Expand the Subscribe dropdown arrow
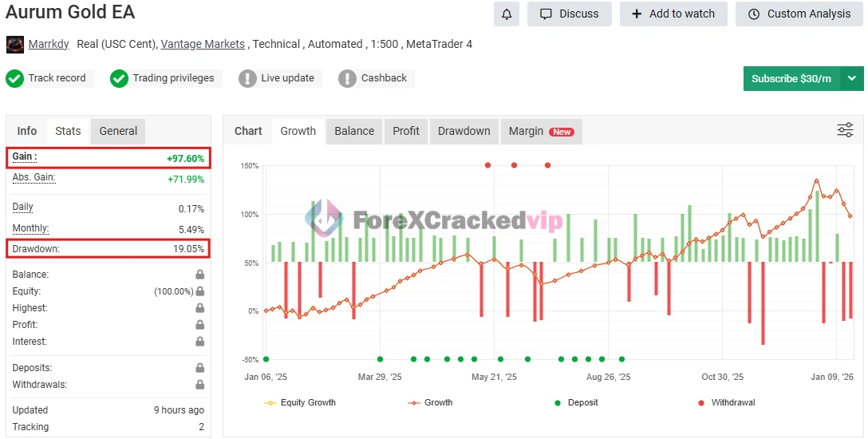The width and height of the screenshot is (868, 439). click(x=852, y=78)
